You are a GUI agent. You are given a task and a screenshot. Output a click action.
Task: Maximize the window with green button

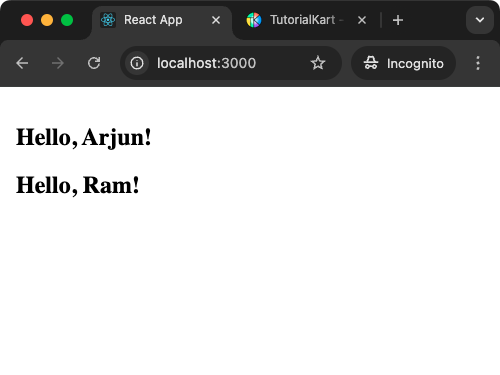67,20
